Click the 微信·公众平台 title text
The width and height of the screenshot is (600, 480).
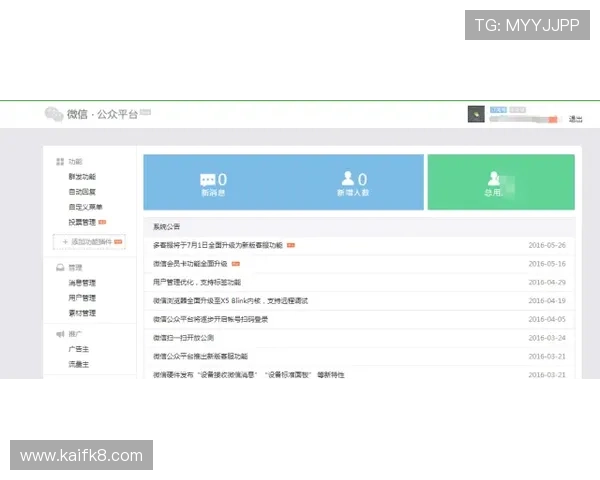(x=102, y=114)
